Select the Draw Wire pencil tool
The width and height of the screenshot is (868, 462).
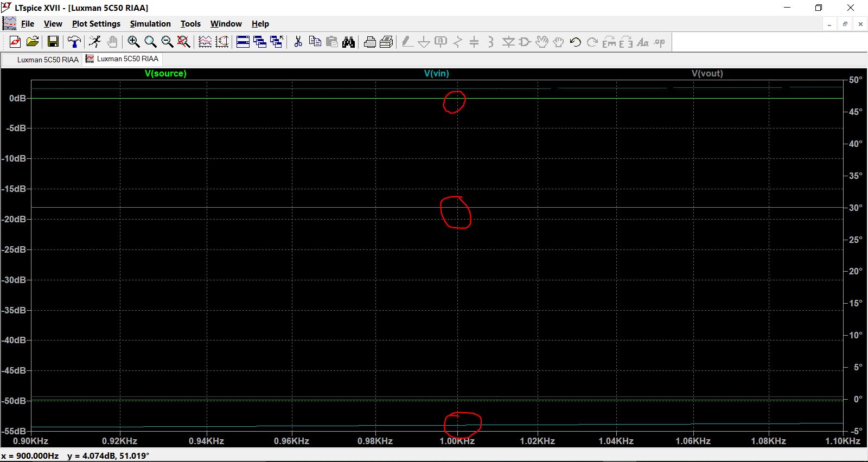pos(407,42)
